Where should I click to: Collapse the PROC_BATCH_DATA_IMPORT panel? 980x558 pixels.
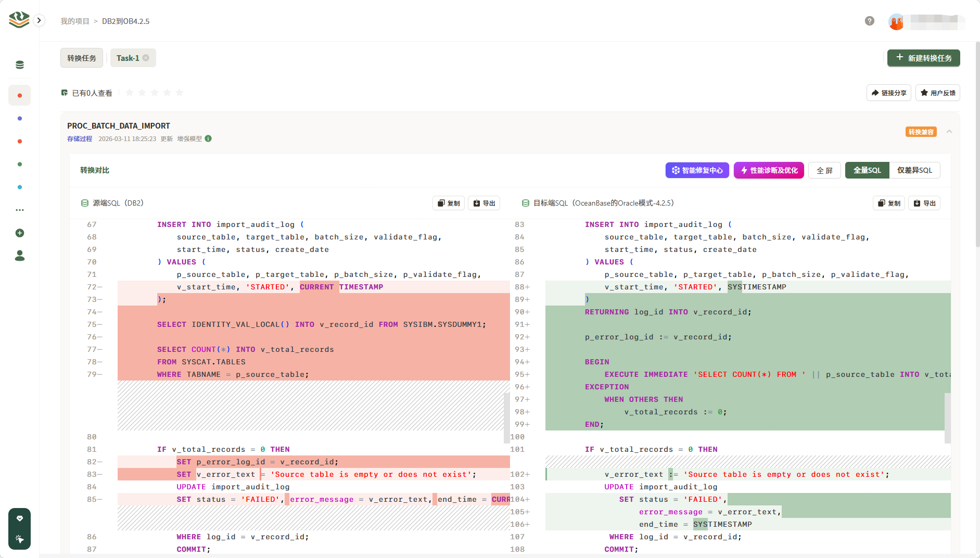(x=949, y=132)
